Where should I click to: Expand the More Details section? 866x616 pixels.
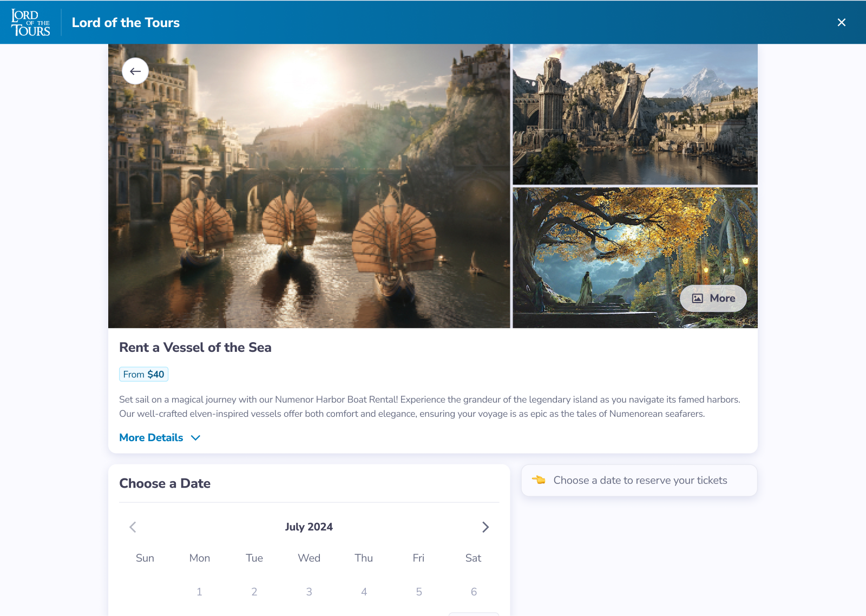(160, 437)
